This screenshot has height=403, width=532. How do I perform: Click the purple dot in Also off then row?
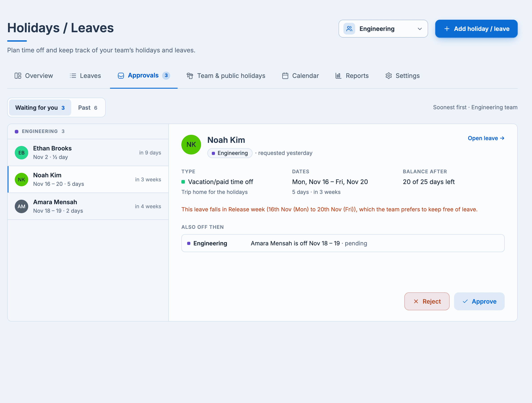pos(189,243)
